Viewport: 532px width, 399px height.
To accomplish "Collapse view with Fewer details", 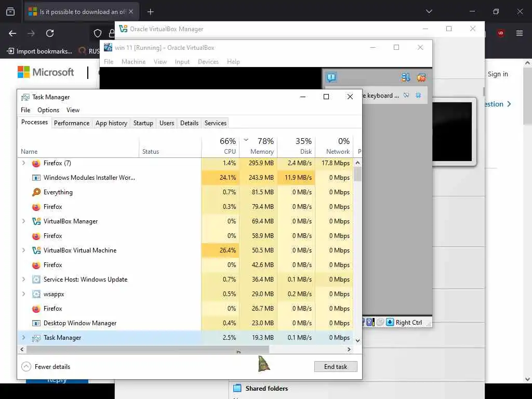I will (46, 366).
